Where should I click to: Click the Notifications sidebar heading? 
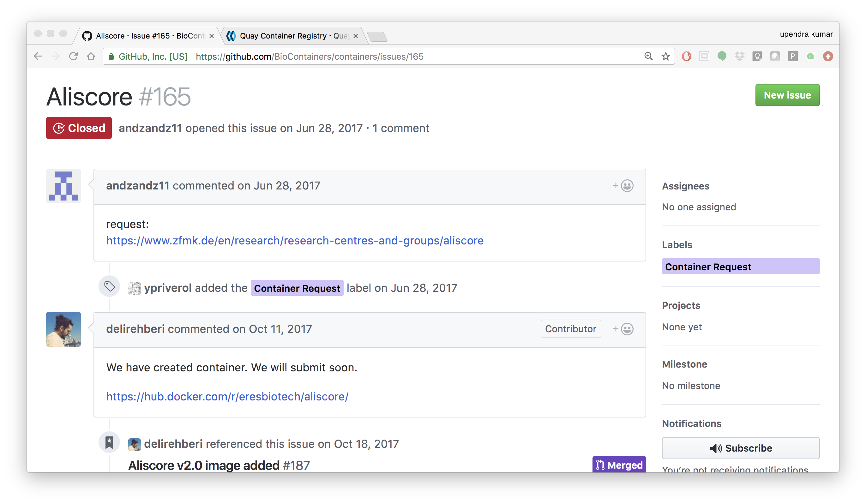click(x=692, y=423)
